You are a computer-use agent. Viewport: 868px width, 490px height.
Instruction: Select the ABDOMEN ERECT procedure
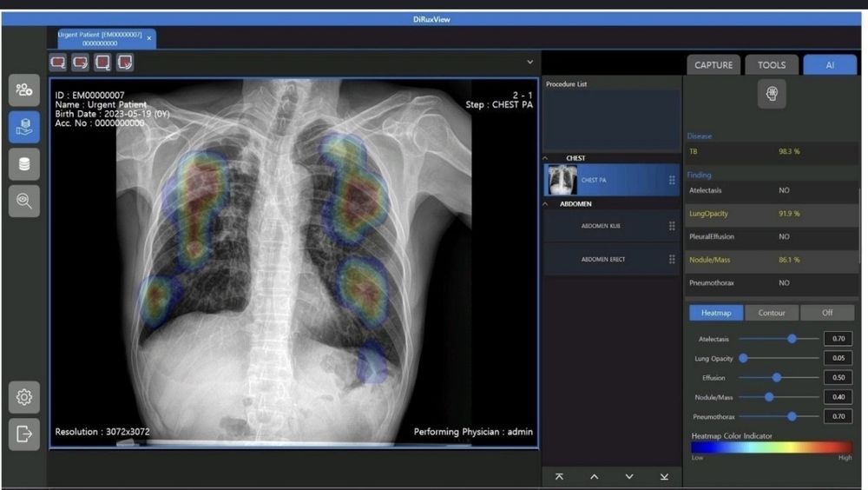point(611,260)
